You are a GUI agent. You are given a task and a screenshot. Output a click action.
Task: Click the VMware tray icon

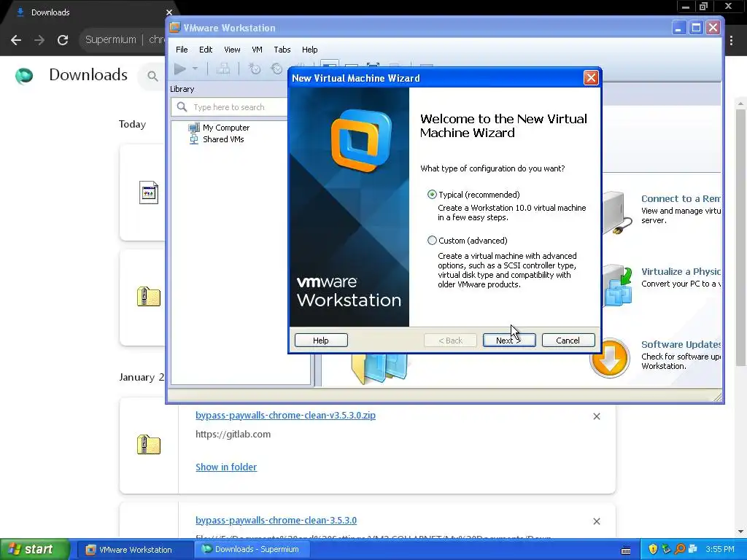pyautogui.click(x=693, y=549)
